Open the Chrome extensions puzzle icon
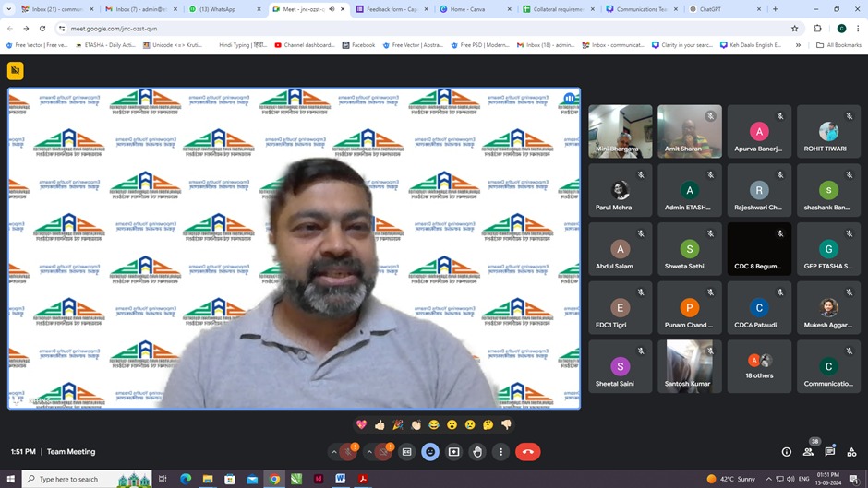The width and height of the screenshot is (868, 488). 817,29
